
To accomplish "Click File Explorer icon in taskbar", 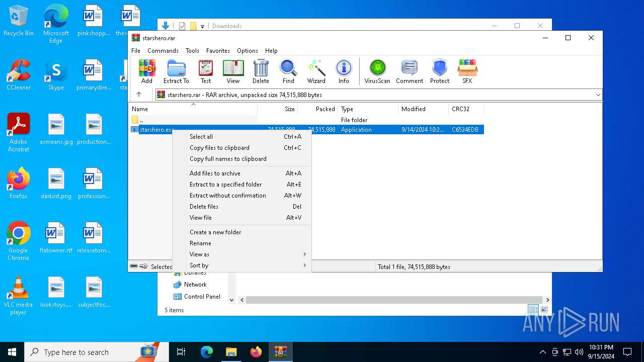I will pos(231,352).
